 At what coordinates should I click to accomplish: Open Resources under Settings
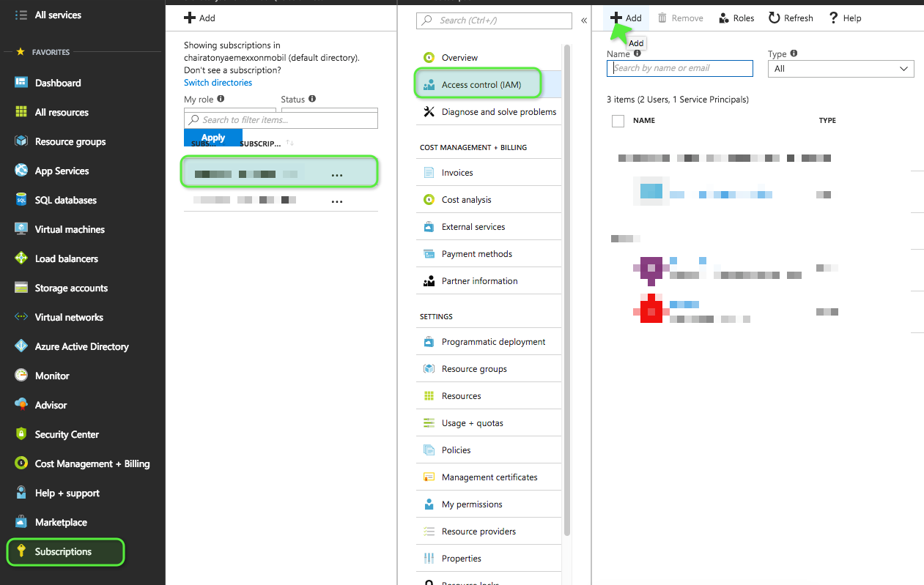click(489, 396)
